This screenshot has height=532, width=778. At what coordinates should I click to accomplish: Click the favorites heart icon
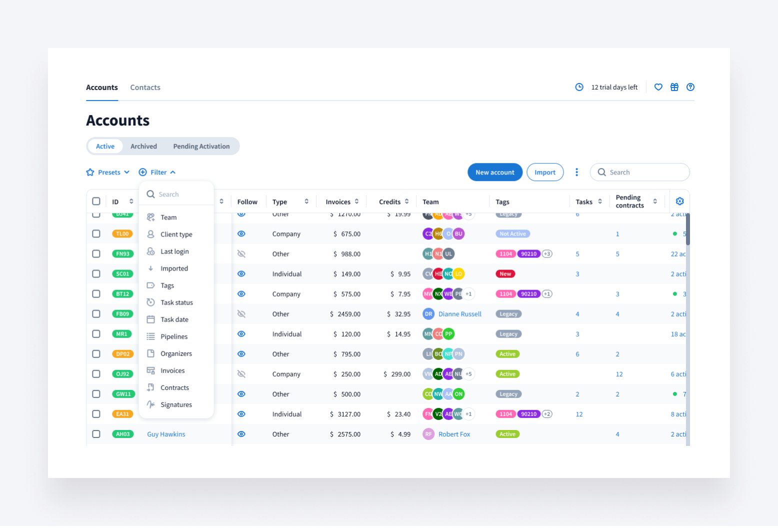click(x=658, y=87)
